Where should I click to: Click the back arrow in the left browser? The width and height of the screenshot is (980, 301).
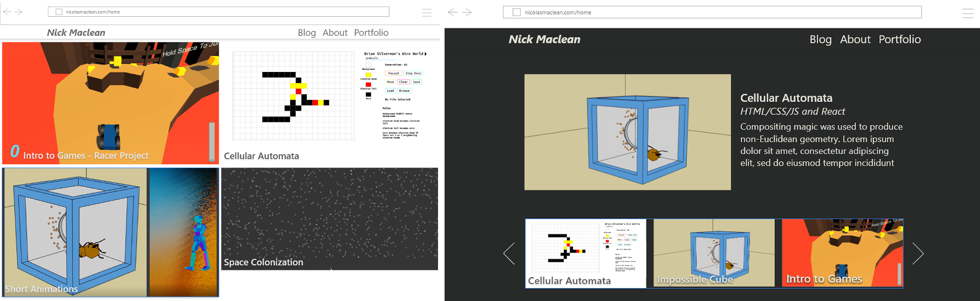click(7, 12)
